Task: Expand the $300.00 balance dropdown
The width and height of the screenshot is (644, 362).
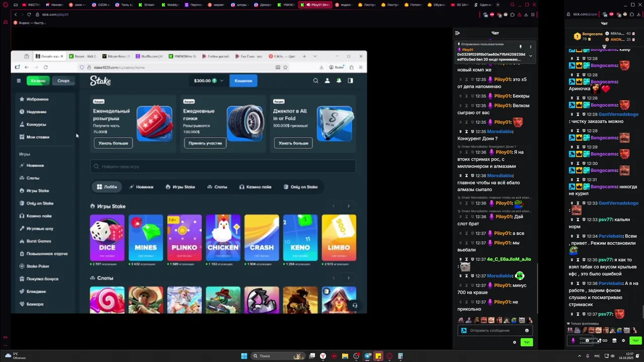Action: [x=221, y=80]
